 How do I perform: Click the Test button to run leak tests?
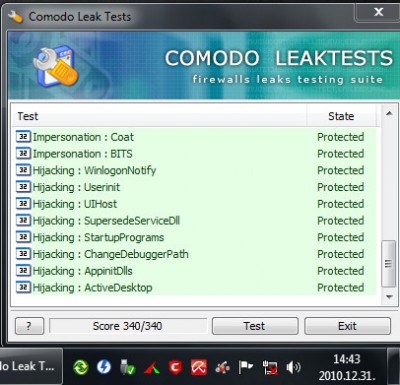(x=255, y=326)
